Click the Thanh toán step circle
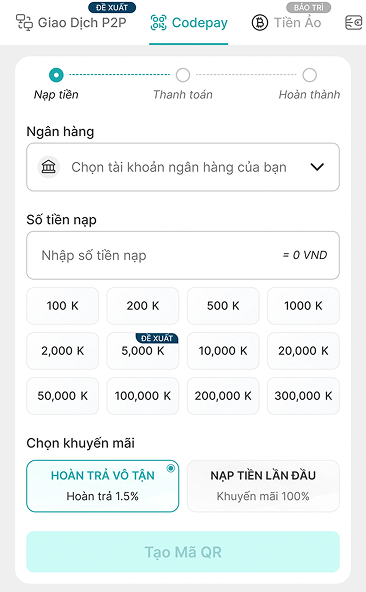The width and height of the screenshot is (366, 592). 183,75
